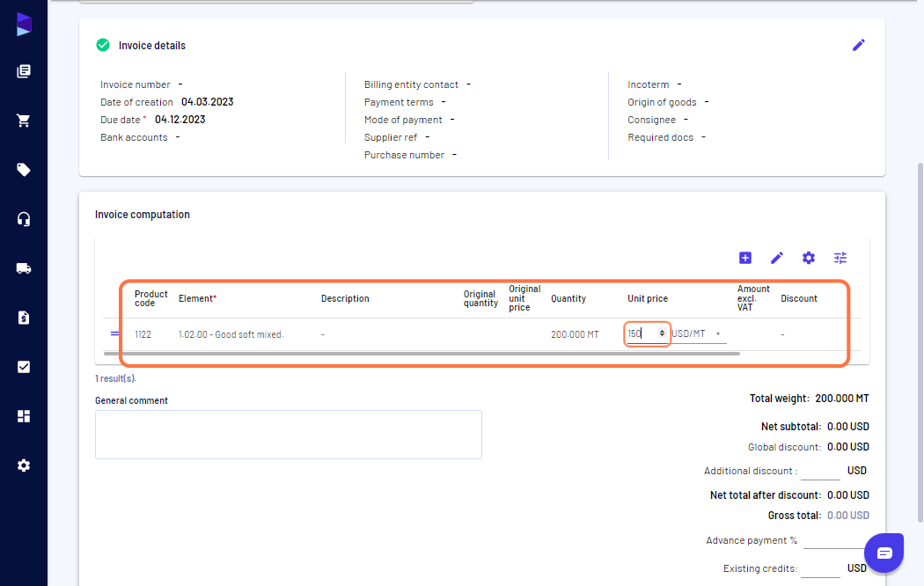The width and height of the screenshot is (924, 586).
Task: Open the column tuning sliders icon
Action: [x=840, y=258]
